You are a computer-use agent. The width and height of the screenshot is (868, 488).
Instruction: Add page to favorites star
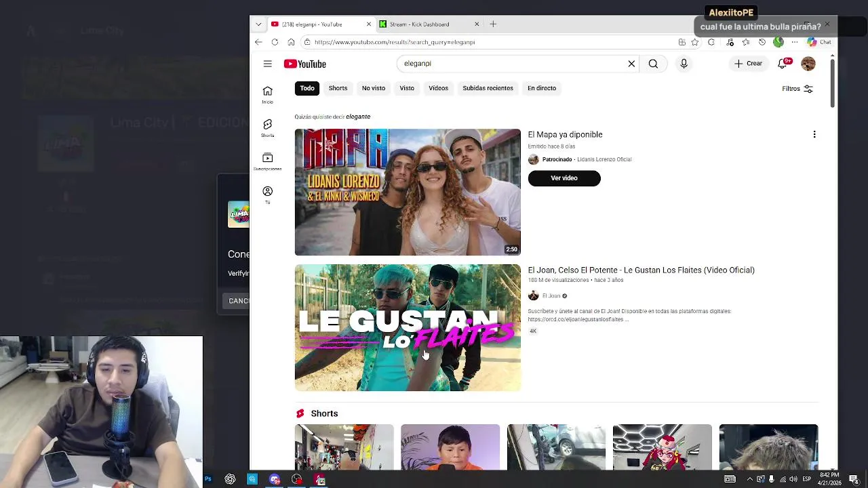coord(695,42)
